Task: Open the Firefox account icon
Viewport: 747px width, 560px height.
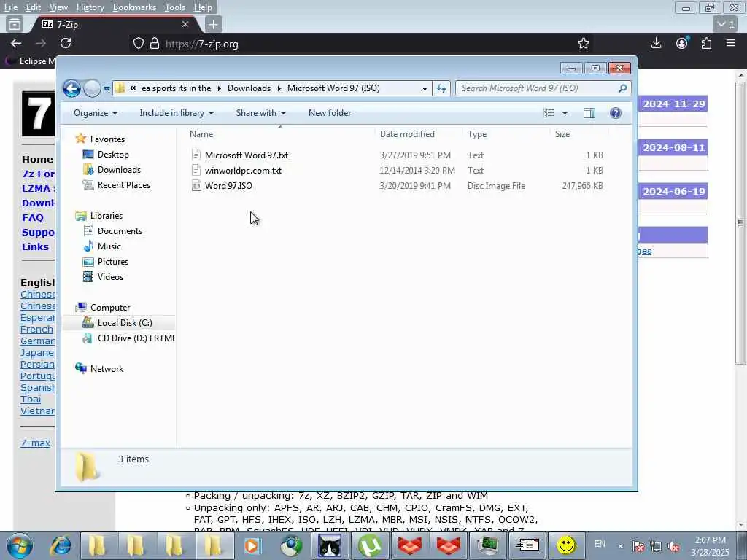Action: click(x=682, y=43)
